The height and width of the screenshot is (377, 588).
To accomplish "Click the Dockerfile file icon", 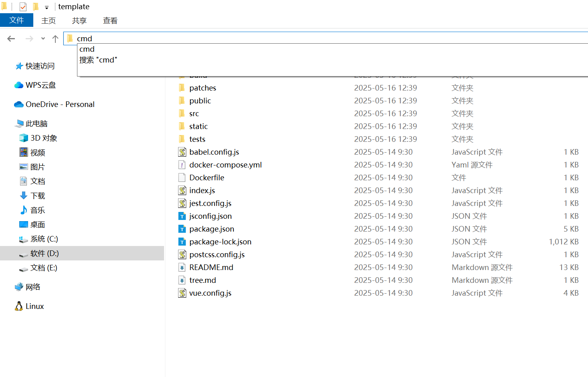I will [182, 178].
